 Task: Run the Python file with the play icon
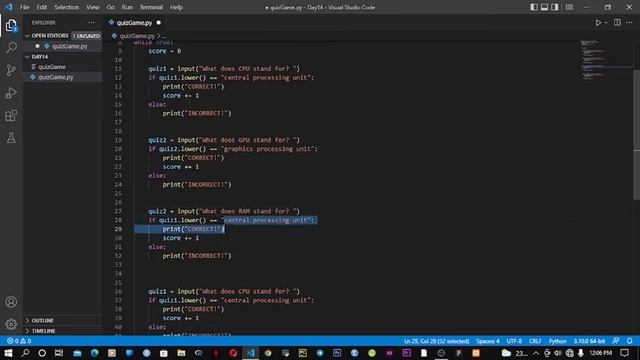tap(598, 23)
